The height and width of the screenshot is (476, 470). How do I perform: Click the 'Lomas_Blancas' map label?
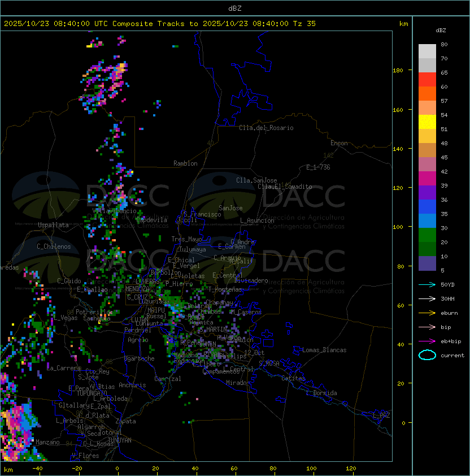(324, 350)
